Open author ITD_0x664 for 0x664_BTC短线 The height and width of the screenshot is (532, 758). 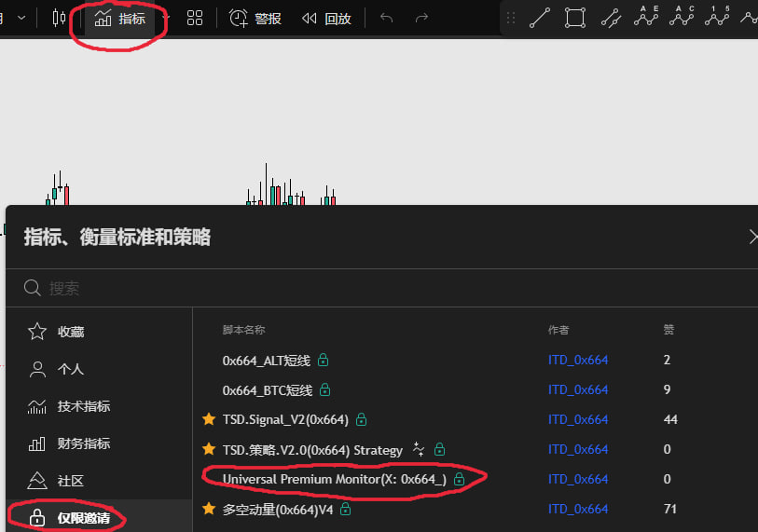click(578, 389)
